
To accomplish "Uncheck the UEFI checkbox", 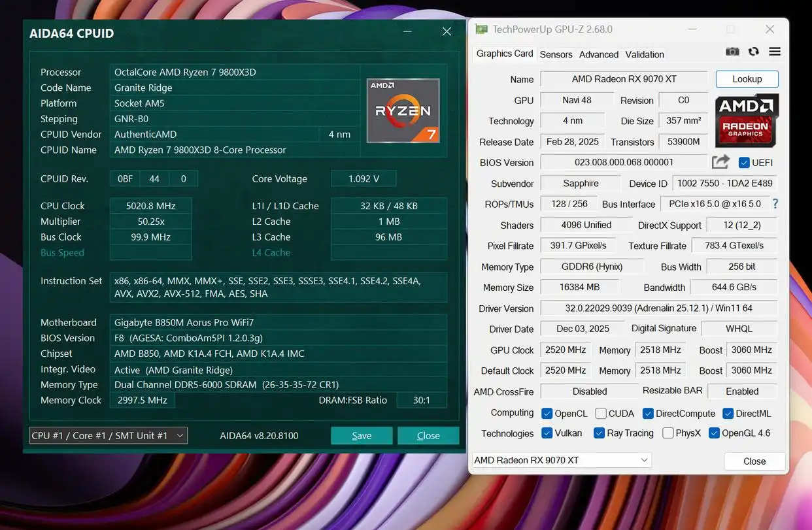I will 743,162.
